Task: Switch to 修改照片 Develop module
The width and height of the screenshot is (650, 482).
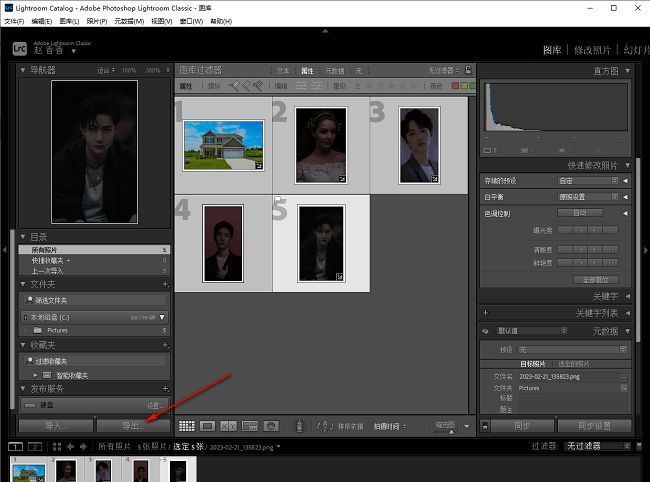Action: coord(594,49)
